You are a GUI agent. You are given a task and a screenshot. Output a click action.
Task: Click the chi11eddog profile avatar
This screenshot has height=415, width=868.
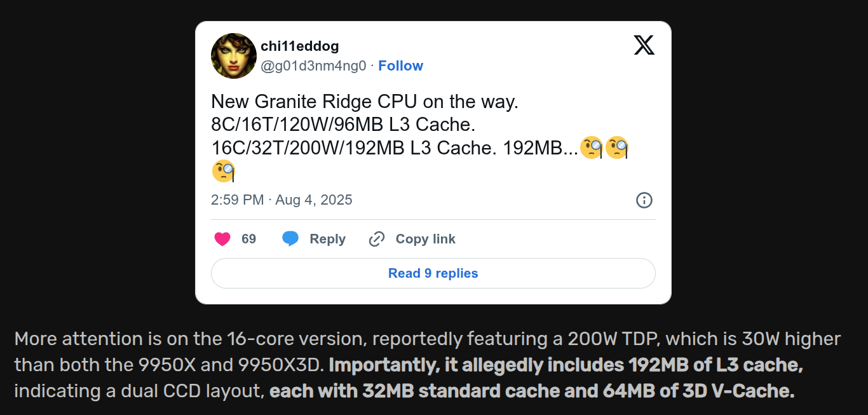[234, 56]
